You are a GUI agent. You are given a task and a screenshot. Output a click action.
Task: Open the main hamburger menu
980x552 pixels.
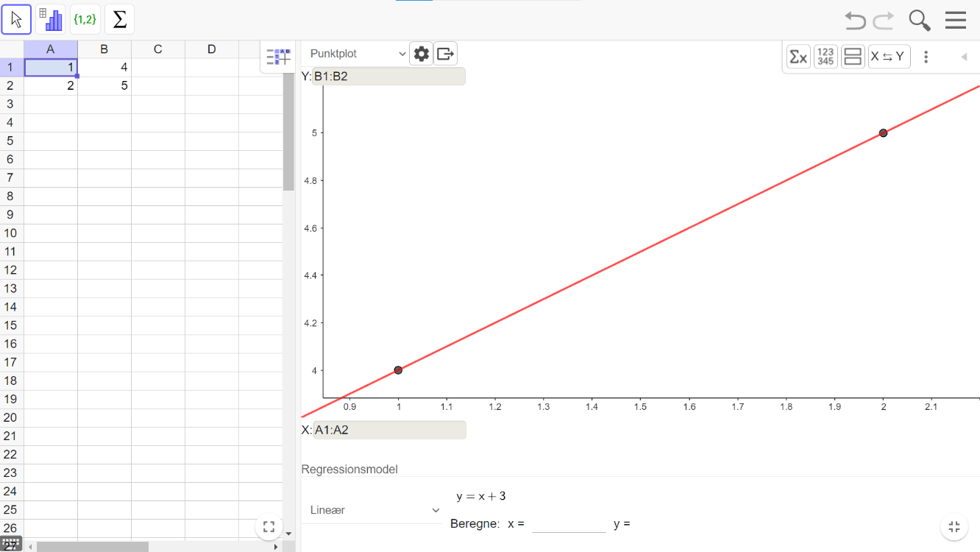pyautogui.click(x=955, y=21)
